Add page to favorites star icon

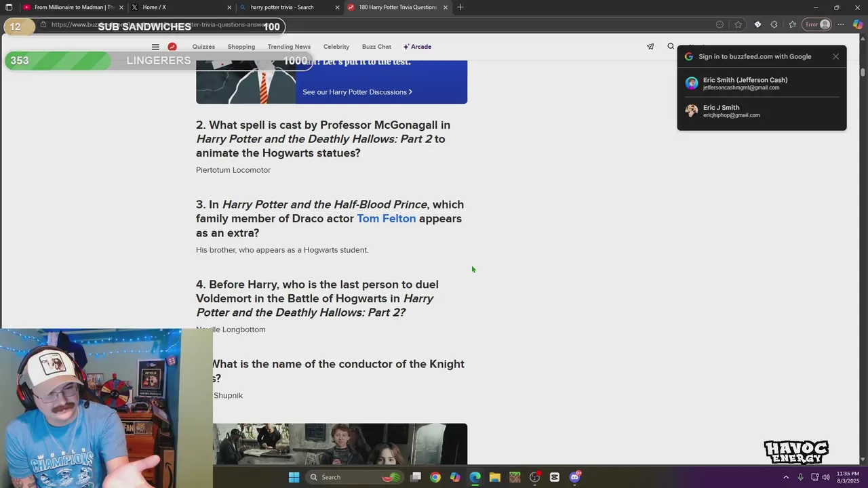click(738, 24)
